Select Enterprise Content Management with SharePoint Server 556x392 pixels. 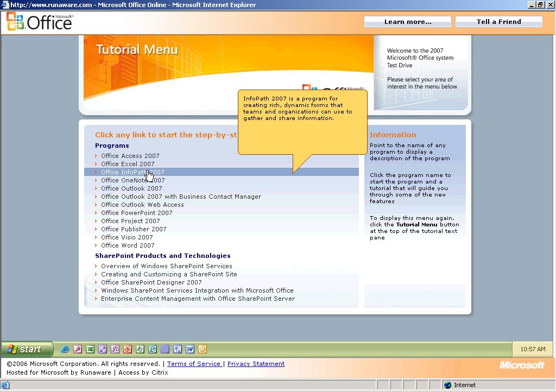198,299
